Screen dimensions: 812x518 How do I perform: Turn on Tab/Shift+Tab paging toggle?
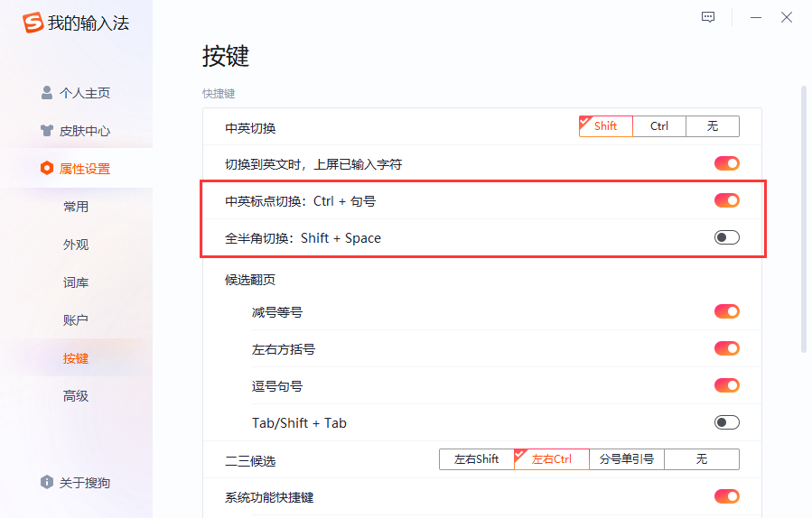pos(726,422)
